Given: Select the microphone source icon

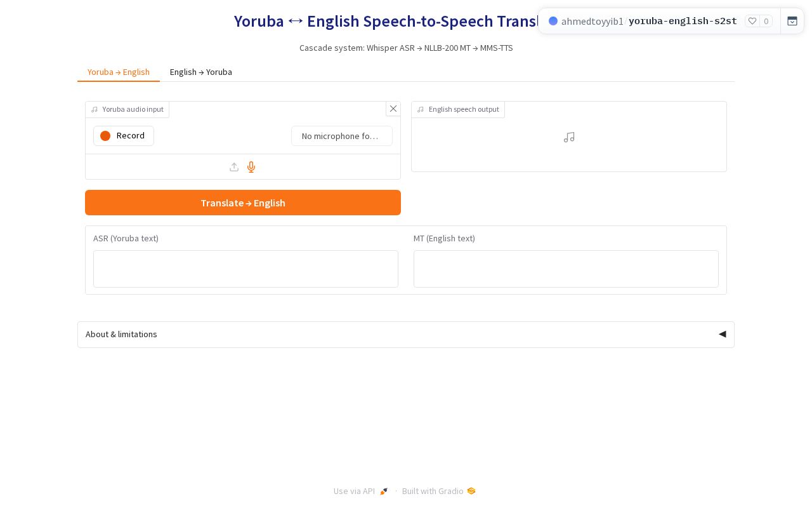Looking at the screenshot, I should [x=251, y=167].
